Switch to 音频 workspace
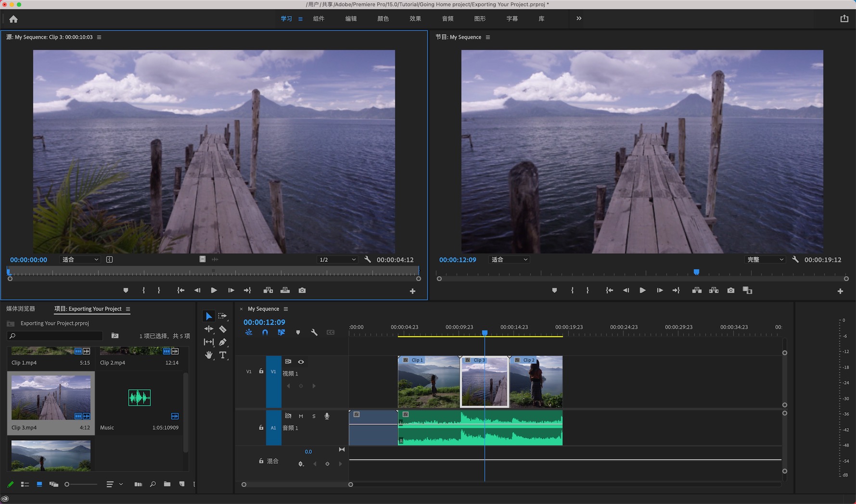Image resolution: width=856 pixels, height=504 pixels. (447, 19)
